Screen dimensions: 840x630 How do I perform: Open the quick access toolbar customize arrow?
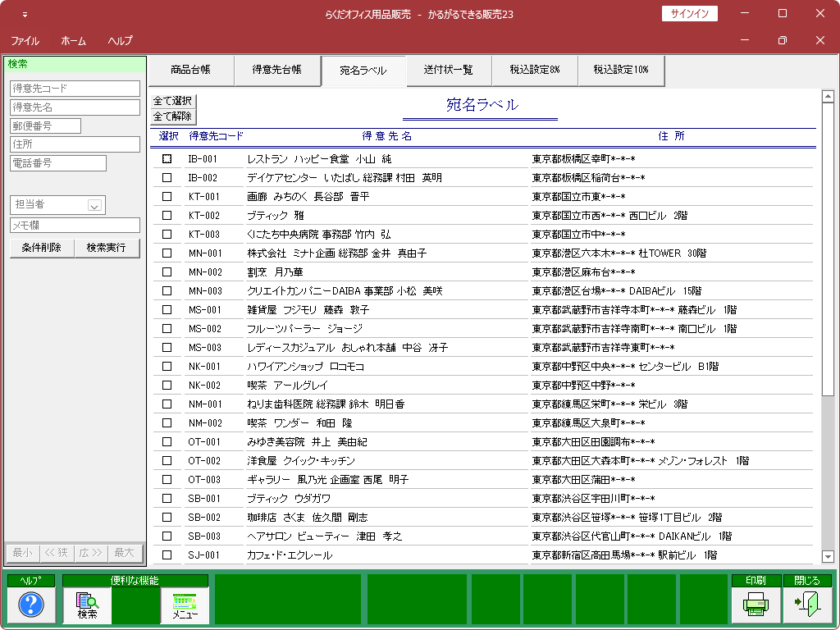[x=25, y=15]
